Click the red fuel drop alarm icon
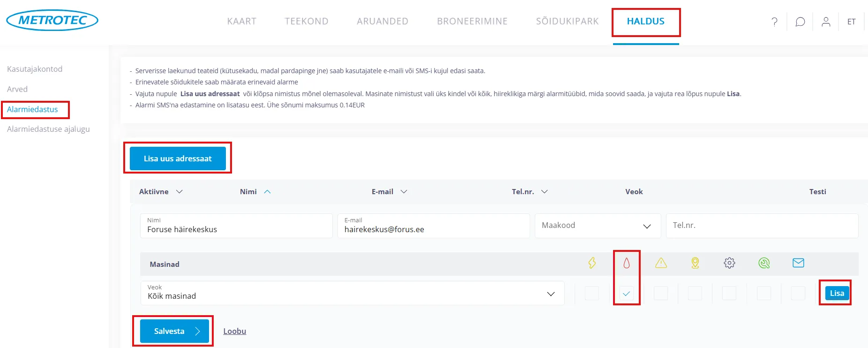The height and width of the screenshot is (348, 868). [626, 263]
